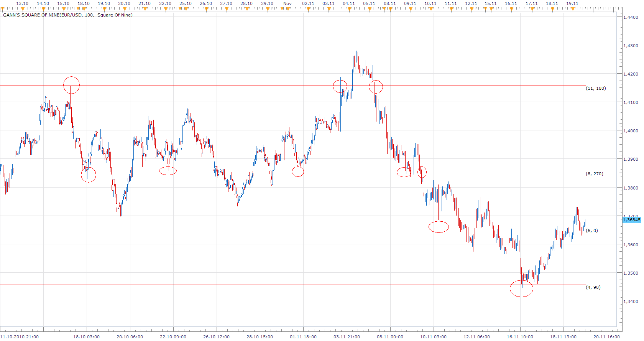Click the 17.11 date on top axis
The height and width of the screenshot is (341, 644).
point(532,3)
